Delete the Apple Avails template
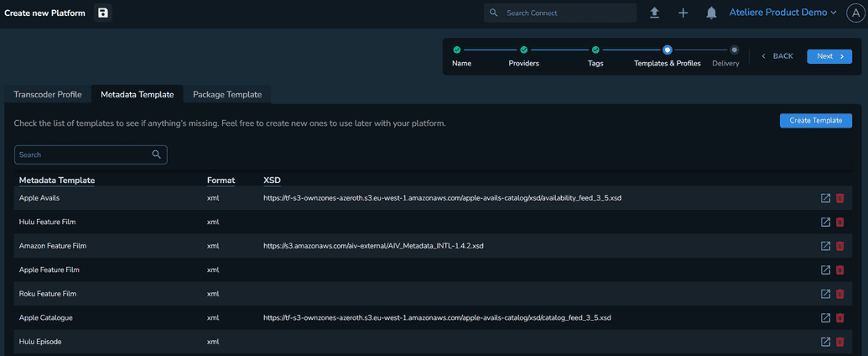The width and height of the screenshot is (868, 356). pos(839,198)
